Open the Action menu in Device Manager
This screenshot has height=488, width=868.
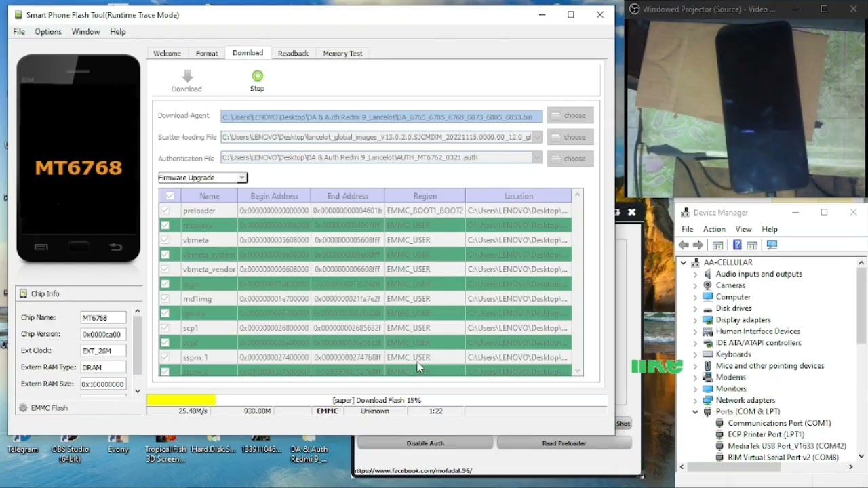coord(714,229)
